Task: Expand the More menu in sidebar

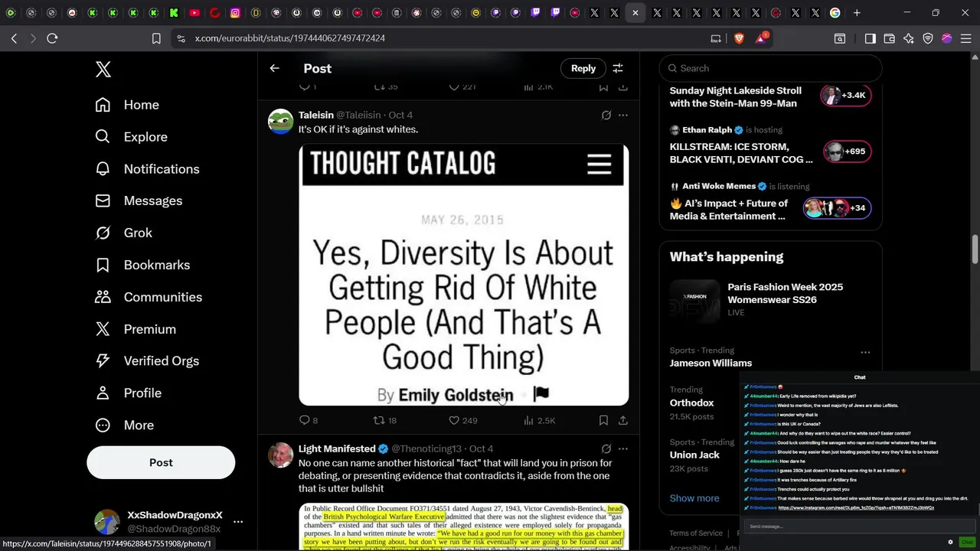Action: point(124,425)
